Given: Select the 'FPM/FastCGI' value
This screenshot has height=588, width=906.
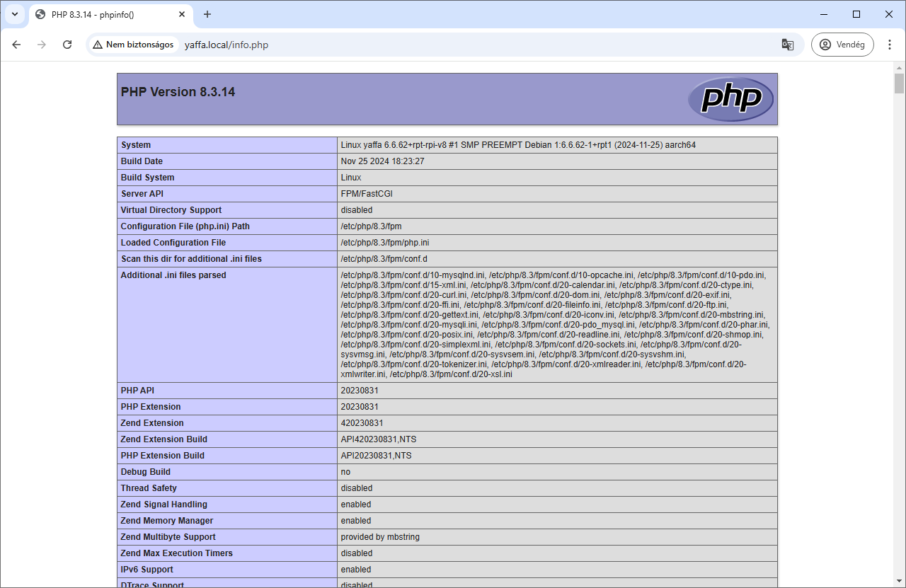Looking at the screenshot, I should tap(367, 194).
